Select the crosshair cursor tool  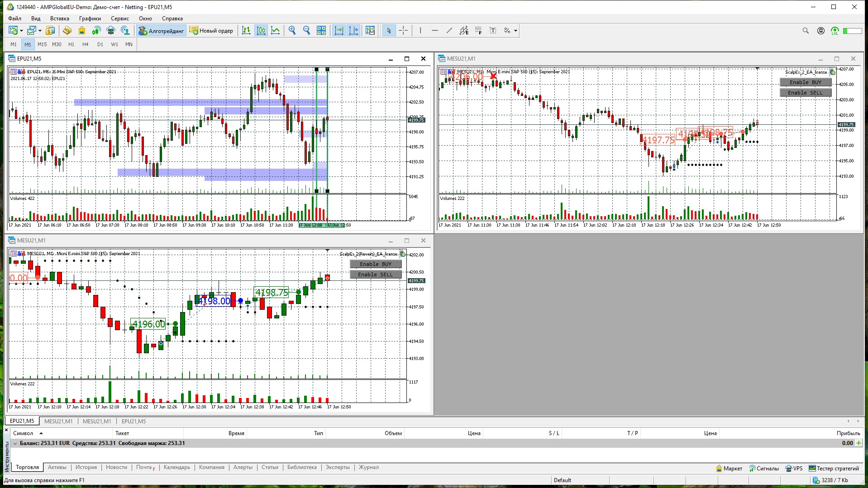[403, 31]
